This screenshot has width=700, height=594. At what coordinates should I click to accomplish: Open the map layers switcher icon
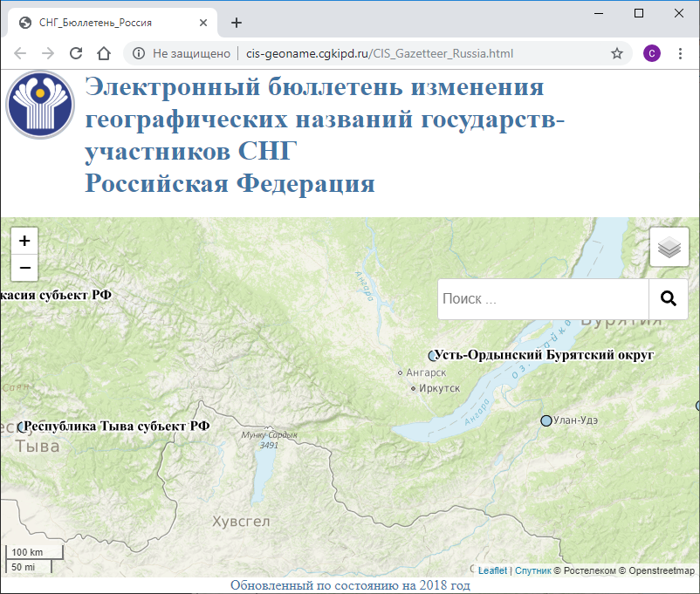point(668,247)
